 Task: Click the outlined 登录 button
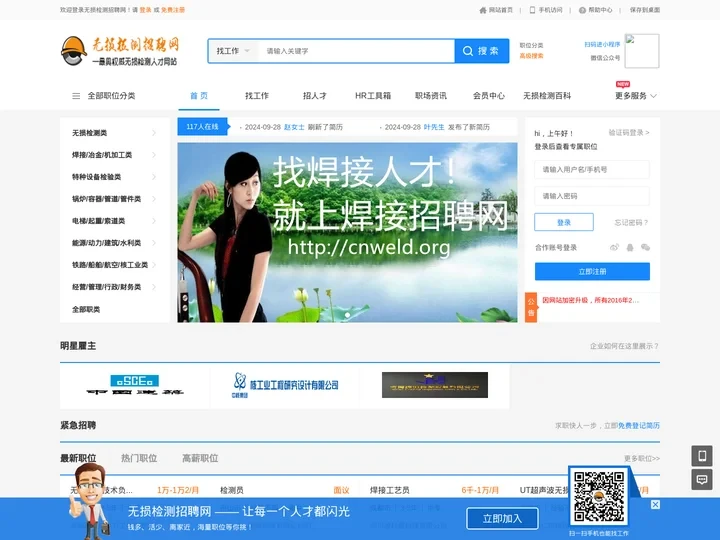pos(564,222)
